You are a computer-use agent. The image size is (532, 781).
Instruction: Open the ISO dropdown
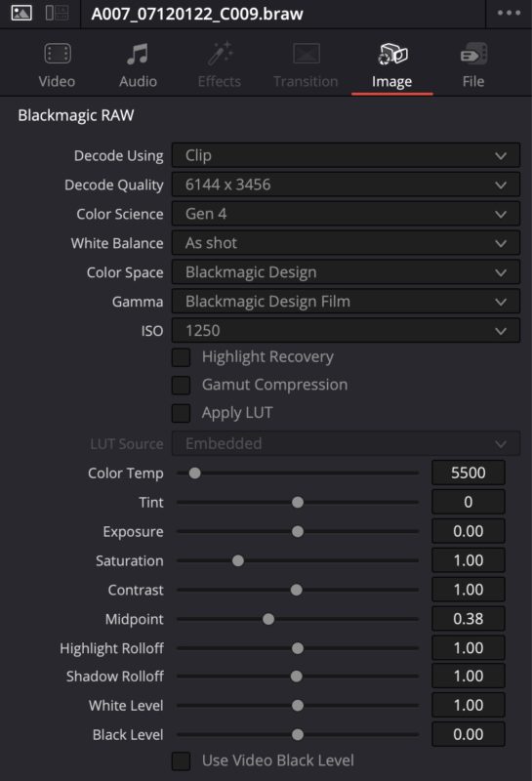[346, 331]
